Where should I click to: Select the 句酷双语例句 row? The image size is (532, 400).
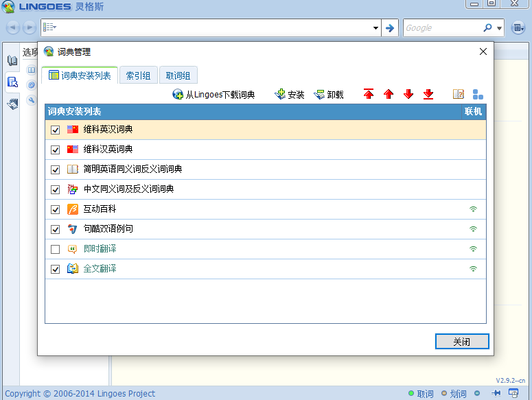coord(266,229)
